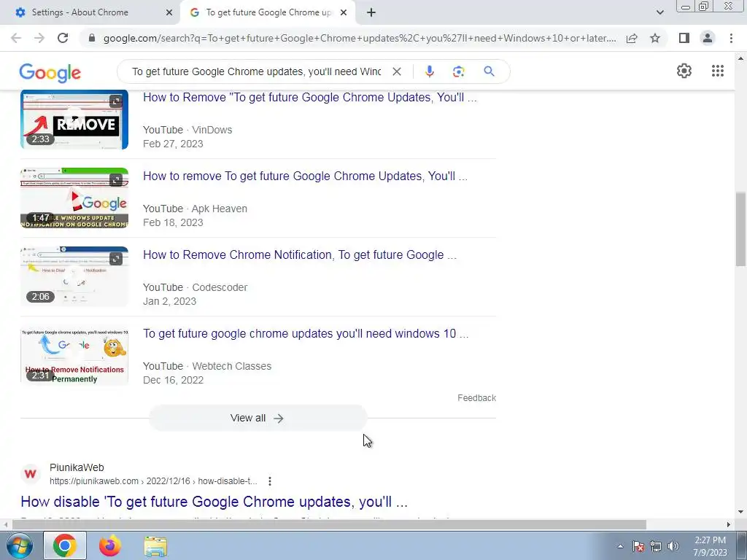747x560 pixels.
Task: Open 'How to Remove Chrome Notification' video link
Action: click(x=300, y=254)
